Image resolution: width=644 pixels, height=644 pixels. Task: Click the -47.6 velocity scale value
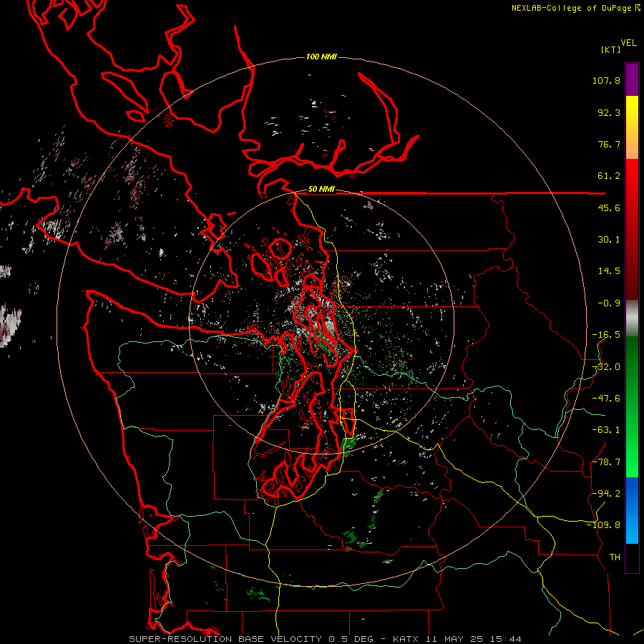coord(606,399)
